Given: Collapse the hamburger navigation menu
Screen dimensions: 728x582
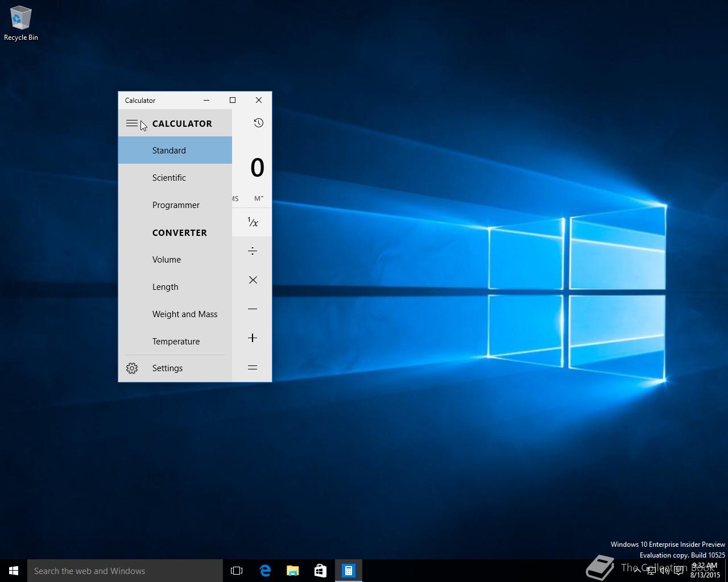Looking at the screenshot, I should point(131,123).
